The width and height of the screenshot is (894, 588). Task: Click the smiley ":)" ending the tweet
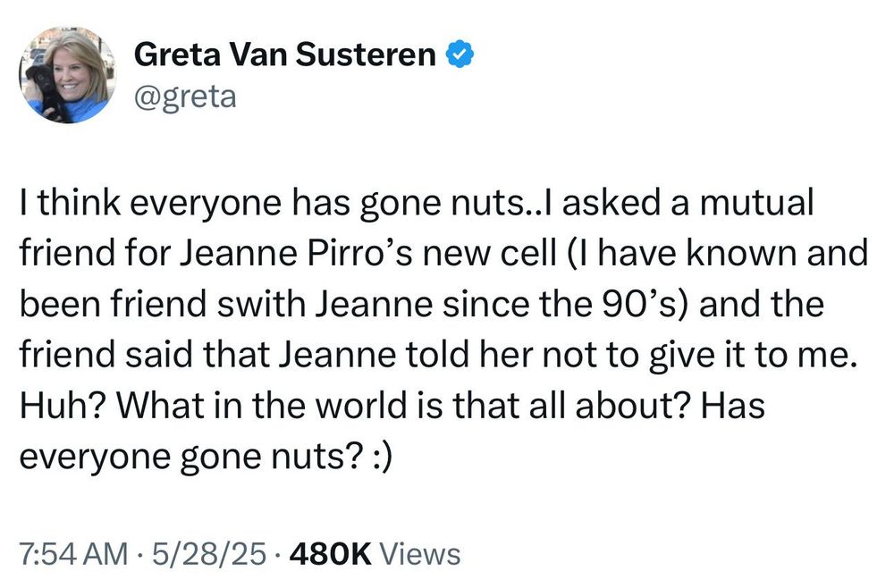(382, 456)
